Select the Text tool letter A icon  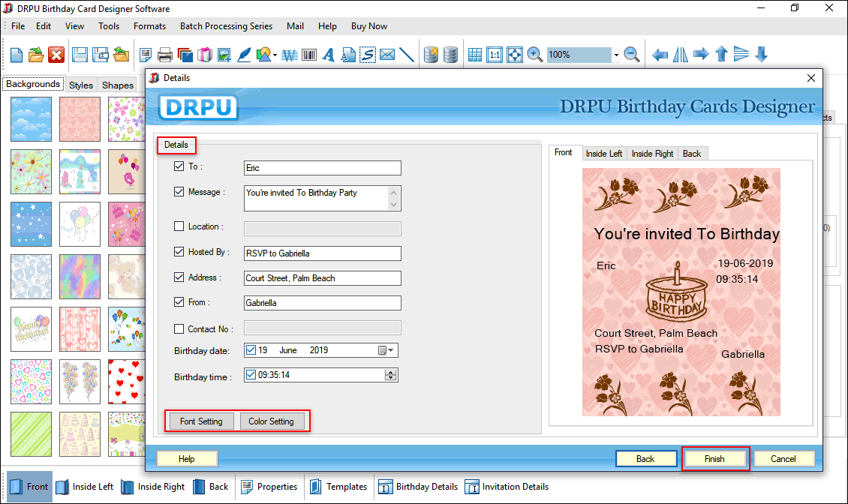[x=328, y=55]
